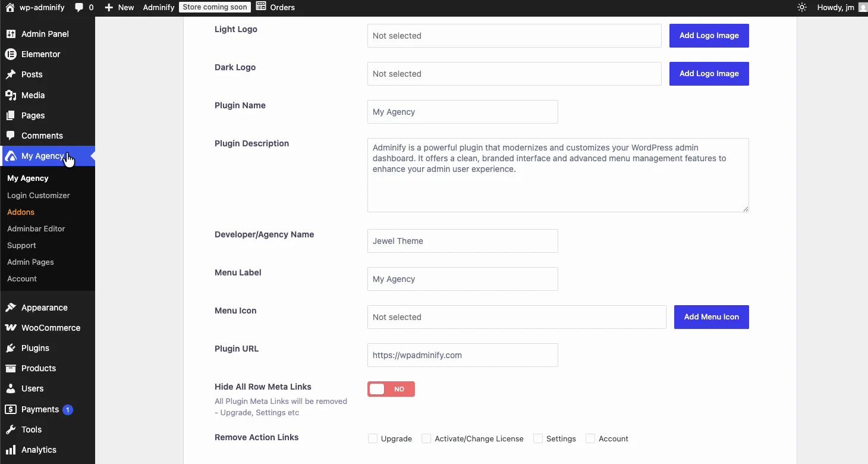Screen dimensions: 868x464
Task: Click the Payments notification badge
Action: click(x=68, y=409)
